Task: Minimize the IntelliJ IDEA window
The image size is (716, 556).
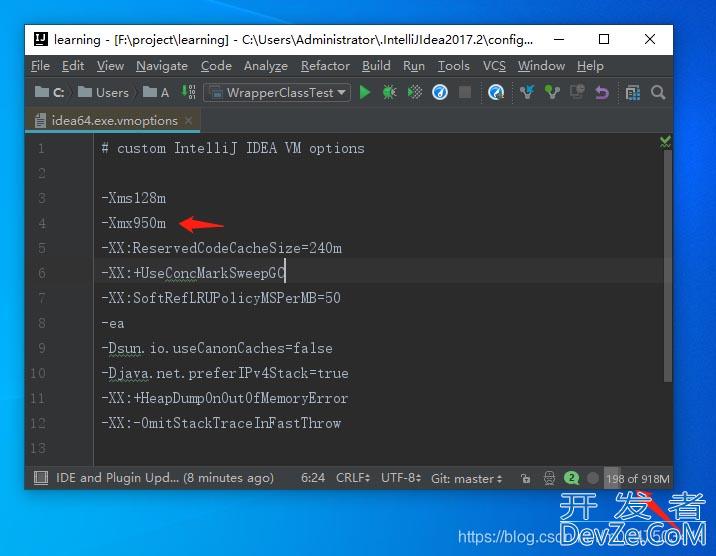Action: tap(558, 39)
